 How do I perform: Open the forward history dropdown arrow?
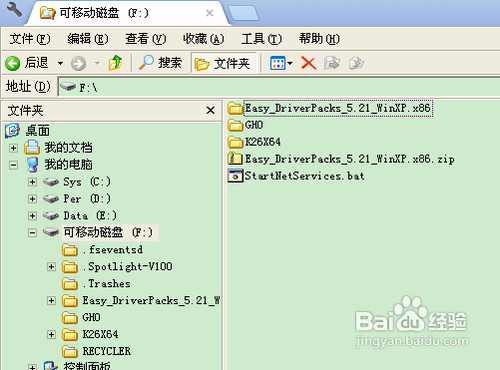tap(97, 63)
